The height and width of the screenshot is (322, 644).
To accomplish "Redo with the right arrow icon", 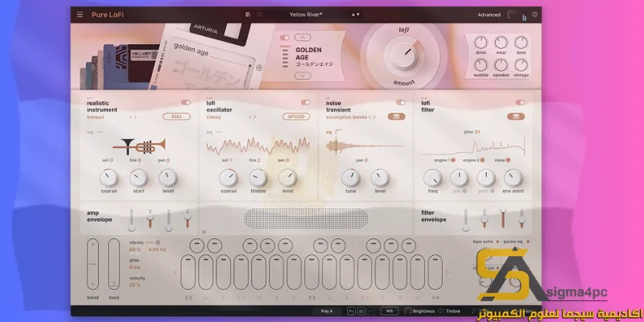I will 370,312.
